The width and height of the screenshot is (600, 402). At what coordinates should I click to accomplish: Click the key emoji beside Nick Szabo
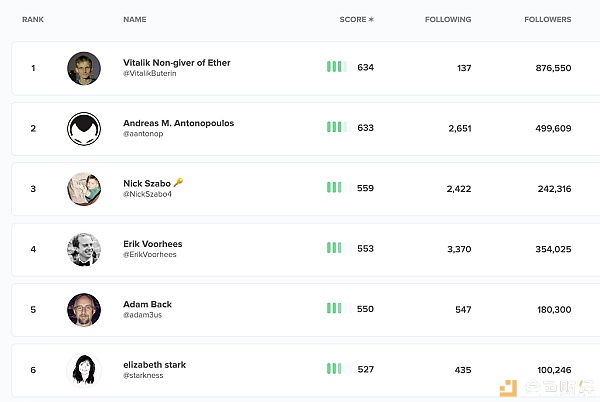click(178, 183)
